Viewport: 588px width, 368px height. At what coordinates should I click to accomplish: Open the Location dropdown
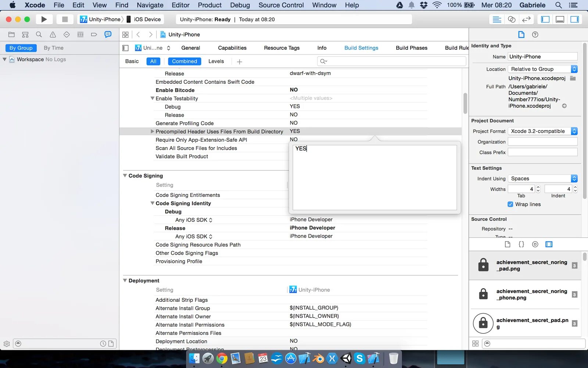[x=543, y=69]
